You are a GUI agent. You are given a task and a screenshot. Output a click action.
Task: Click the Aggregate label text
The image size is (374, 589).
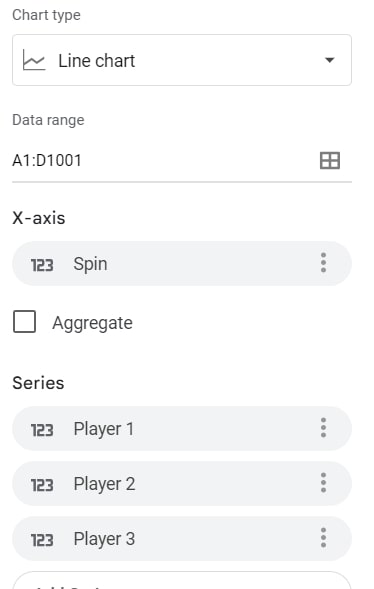(92, 323)
